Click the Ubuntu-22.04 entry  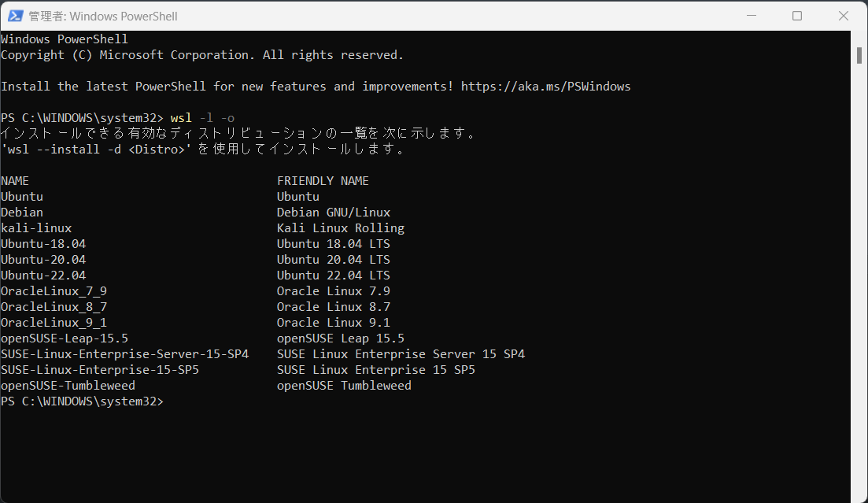(43, 275)
